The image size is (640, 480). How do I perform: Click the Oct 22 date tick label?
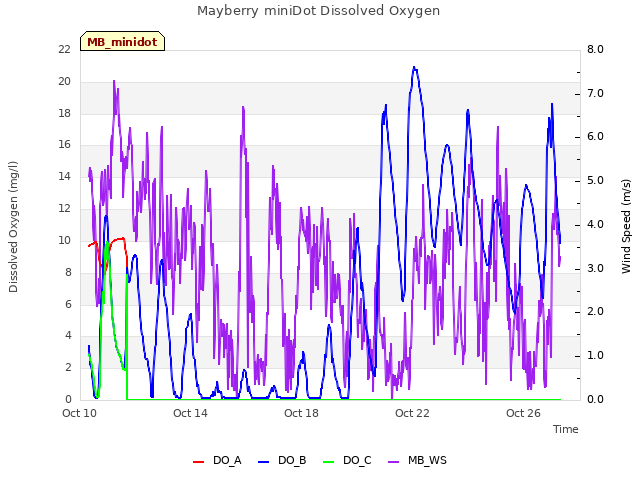pyautogui.click(x=412, y=413)
